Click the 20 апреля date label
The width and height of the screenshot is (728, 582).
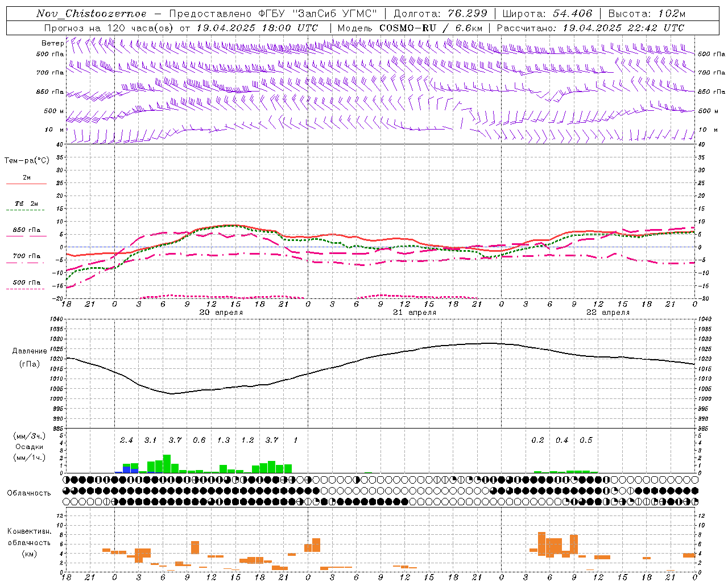pos(221,313)
